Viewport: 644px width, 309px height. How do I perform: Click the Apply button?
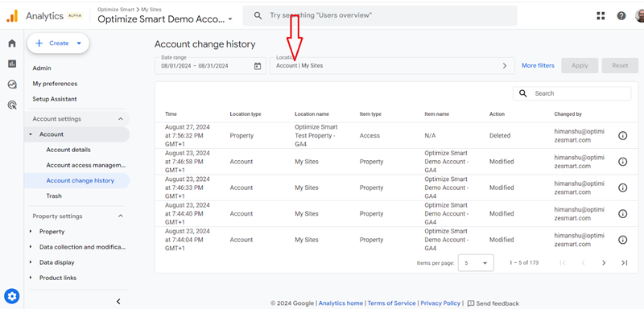[580, 66]
